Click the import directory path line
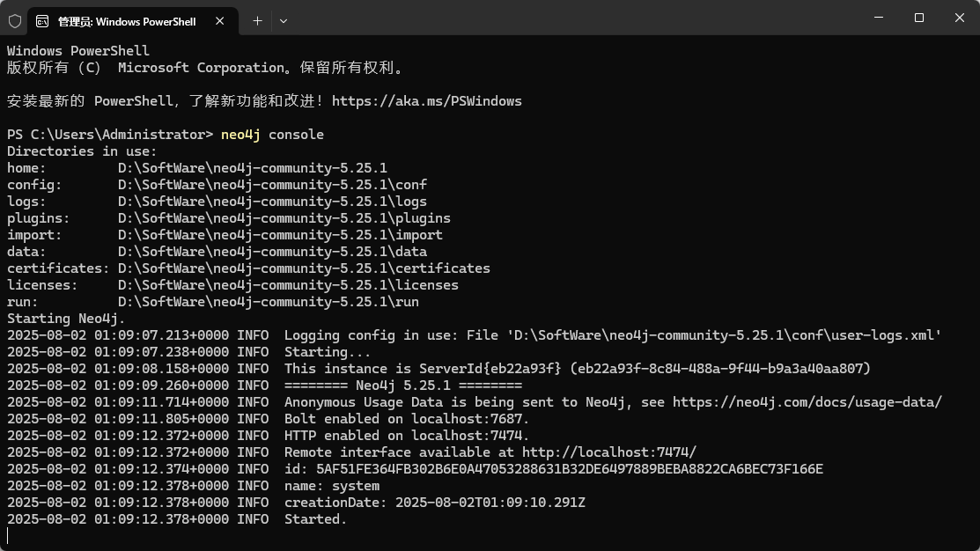This screenshot has height=551, width=980. pyautogui.click(x=225, y=235)
